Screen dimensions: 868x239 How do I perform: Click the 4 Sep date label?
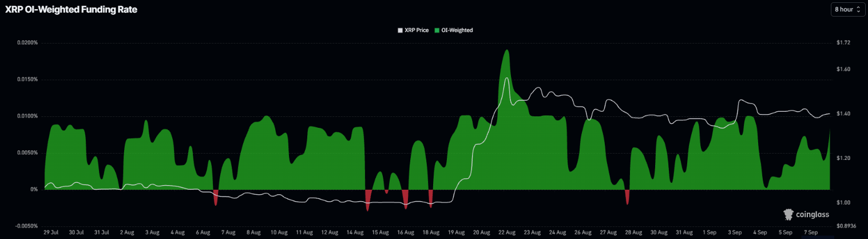tap(760, 233)
